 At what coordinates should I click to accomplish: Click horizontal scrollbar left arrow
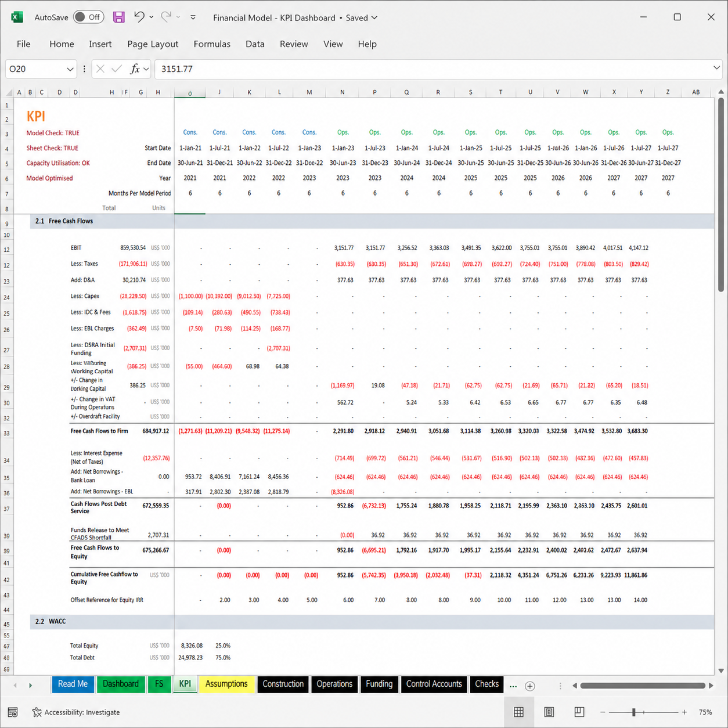click(x=575, y=686)
